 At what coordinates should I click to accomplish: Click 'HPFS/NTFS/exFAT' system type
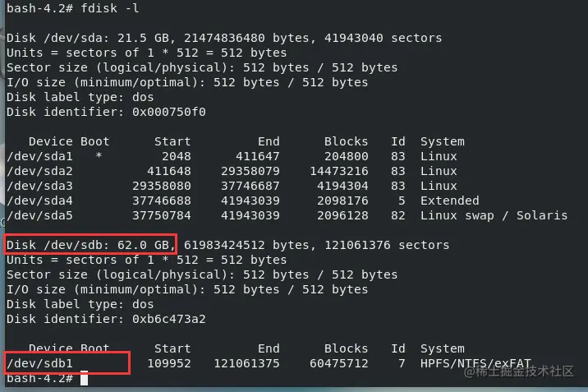[x=475, y=363]
